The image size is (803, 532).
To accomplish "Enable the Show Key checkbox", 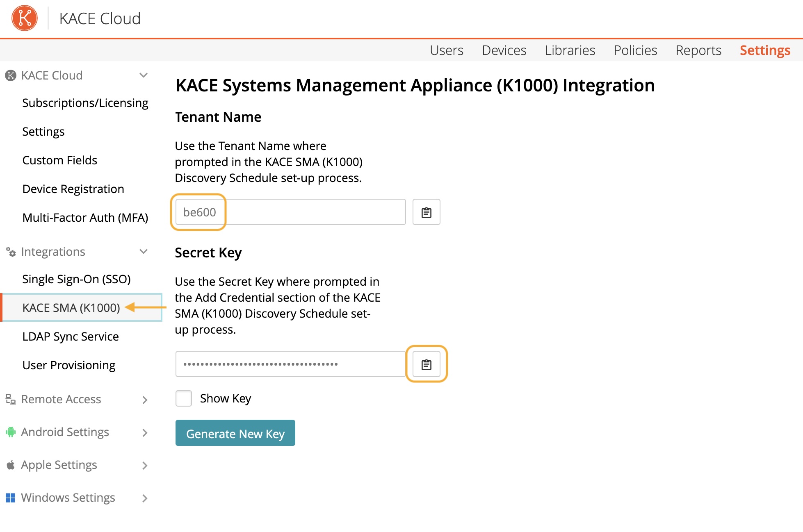I will pos(184,398).
